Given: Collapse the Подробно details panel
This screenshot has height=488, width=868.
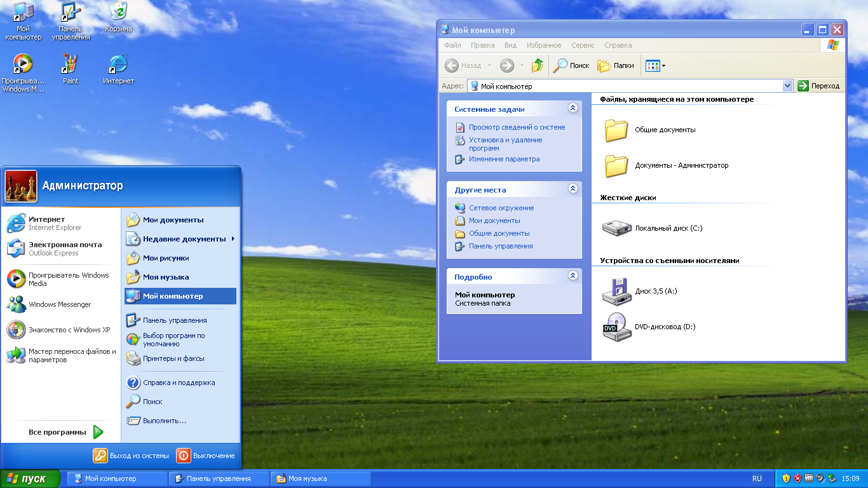Looking at the screenshot, I should [573, 276].
